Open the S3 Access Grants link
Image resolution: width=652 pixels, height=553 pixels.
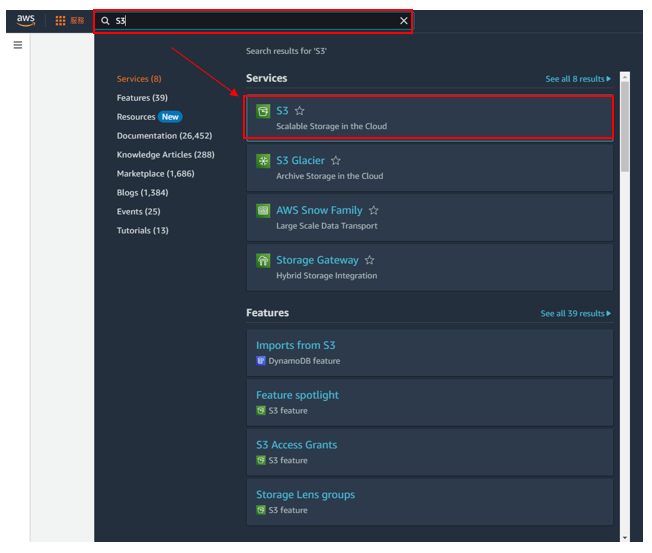(x=296, y=445)
